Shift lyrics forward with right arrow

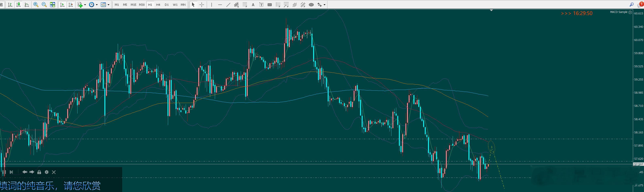click(x=32, y=172)
